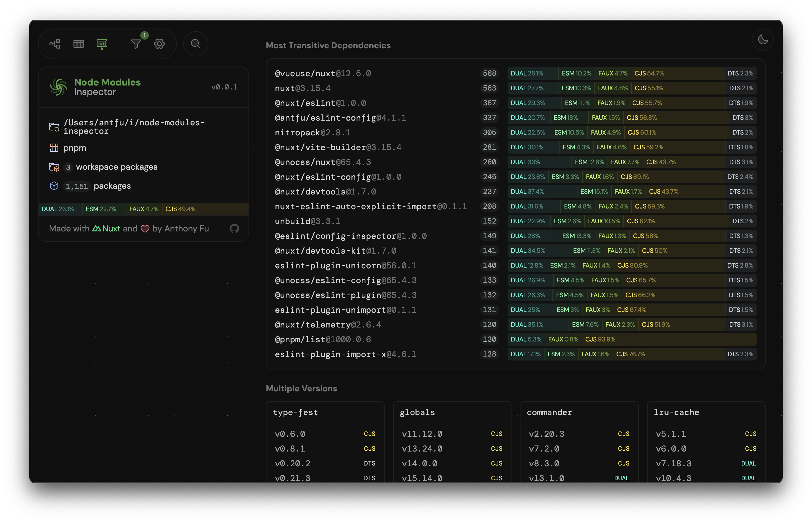This screenshot has width=812, height=522.
Task: Open @nuxt/telemetry@2.6.4 package row
Action: click(x=515, y=324)
